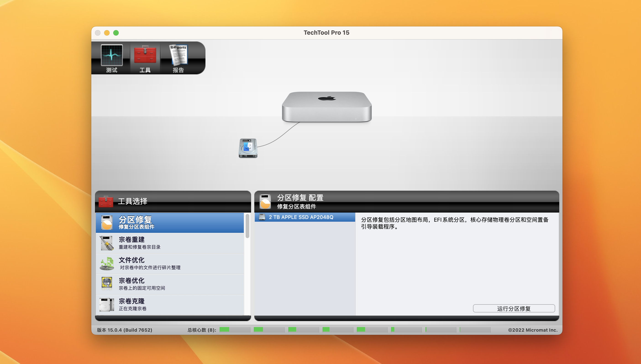Viewport: 641px width, 364px height.
Task: Click the yellow minimize window button
Action: click(107, 33)
